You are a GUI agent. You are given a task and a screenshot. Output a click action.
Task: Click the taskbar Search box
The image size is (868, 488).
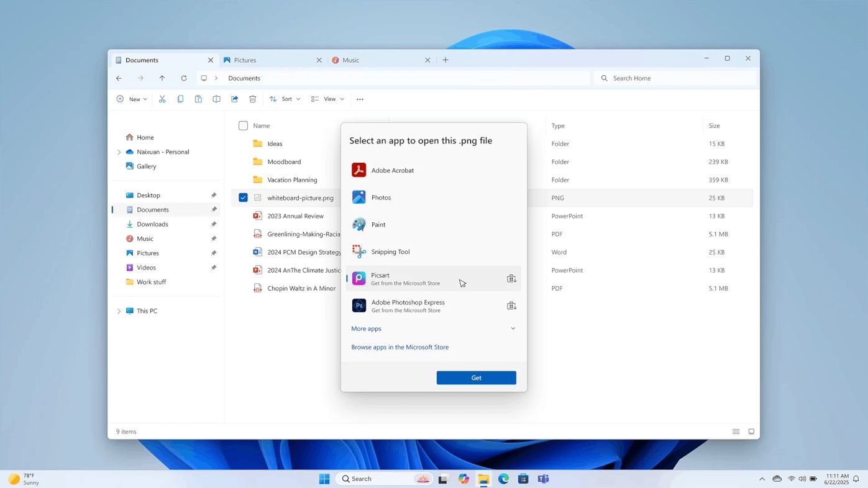tap(384, 479)
